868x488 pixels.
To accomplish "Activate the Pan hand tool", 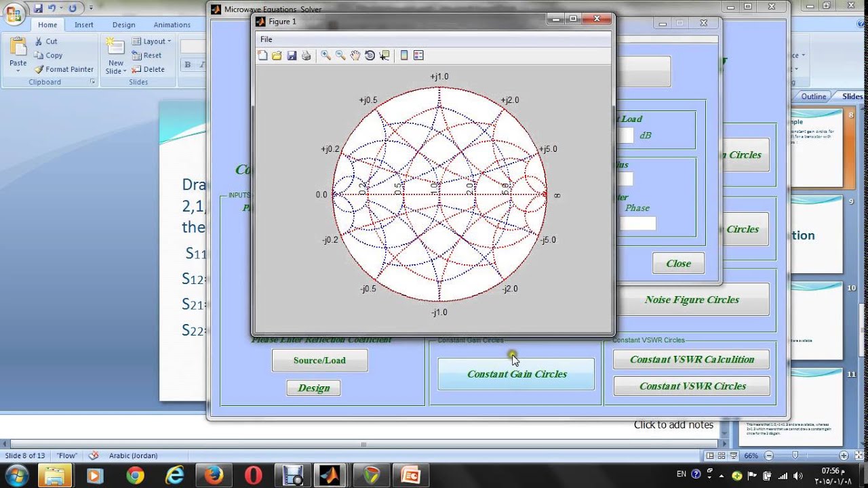I will (x=355, y=56).
